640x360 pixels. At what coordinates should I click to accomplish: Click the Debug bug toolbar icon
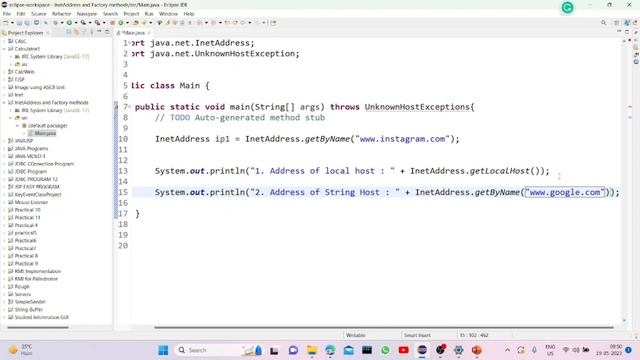(x=55, y=23)
